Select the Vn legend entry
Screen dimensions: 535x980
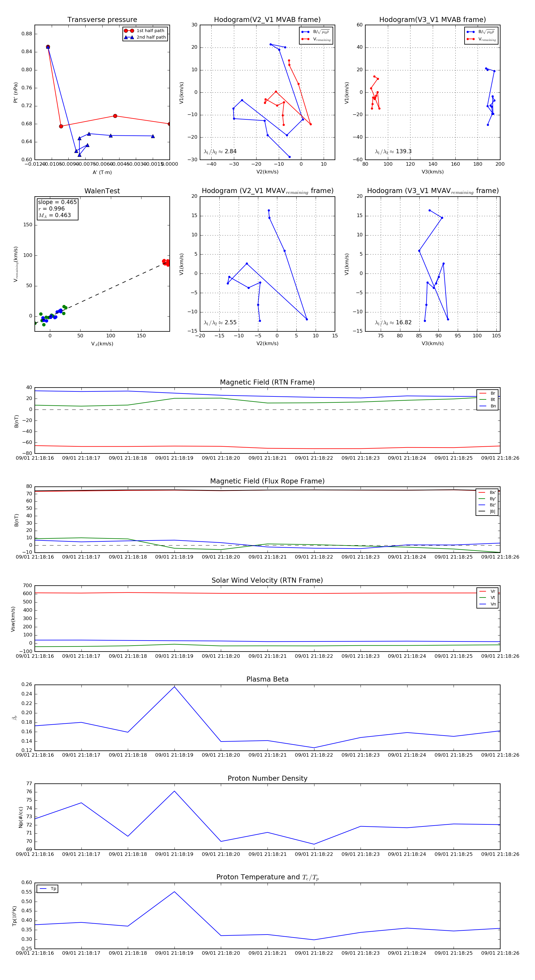[487, 604]
